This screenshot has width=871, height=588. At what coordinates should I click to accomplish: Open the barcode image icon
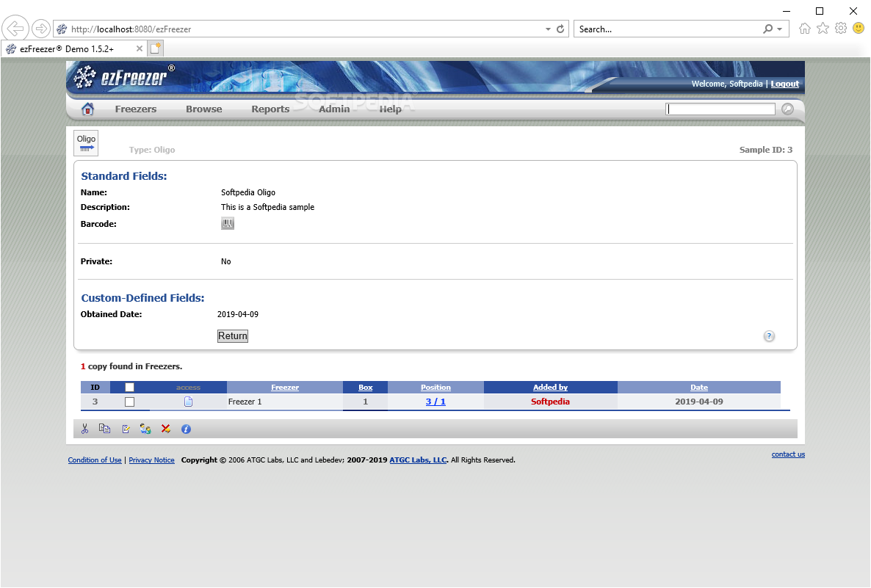(228, 224)
